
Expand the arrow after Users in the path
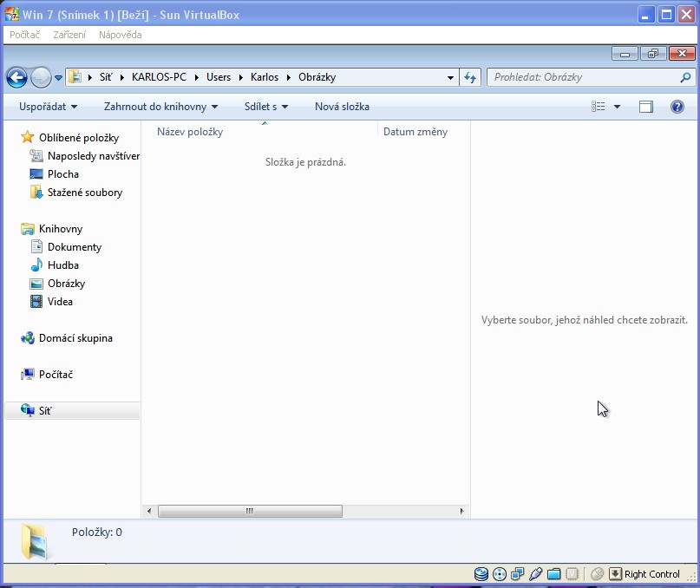[x=241, y=77]
